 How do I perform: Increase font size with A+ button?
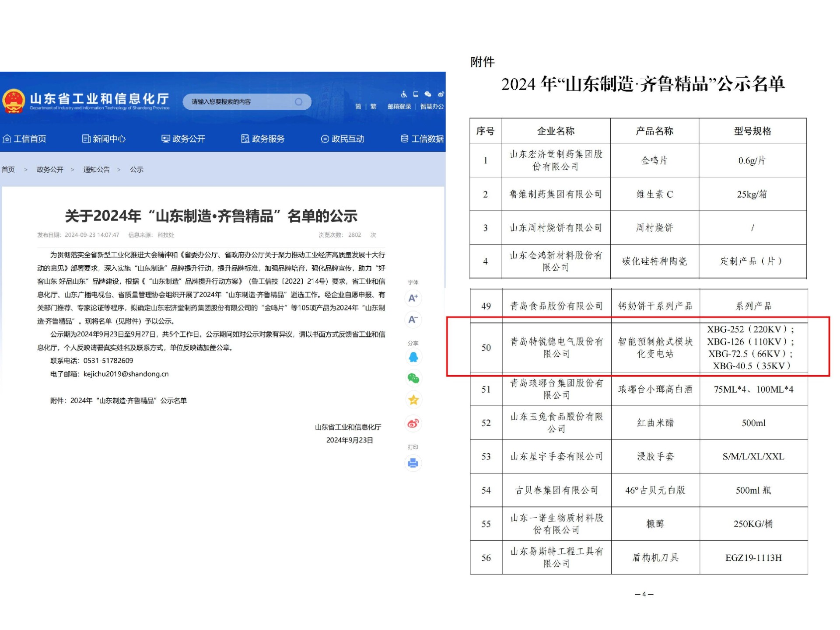[413, 299]
